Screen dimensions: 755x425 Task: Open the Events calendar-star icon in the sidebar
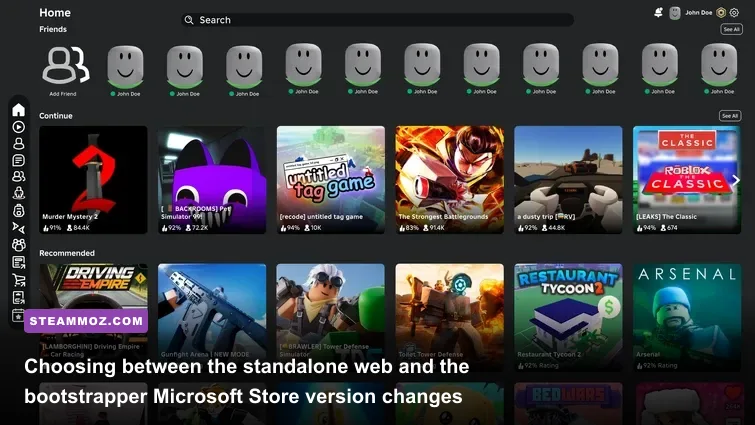coord(18,315)
